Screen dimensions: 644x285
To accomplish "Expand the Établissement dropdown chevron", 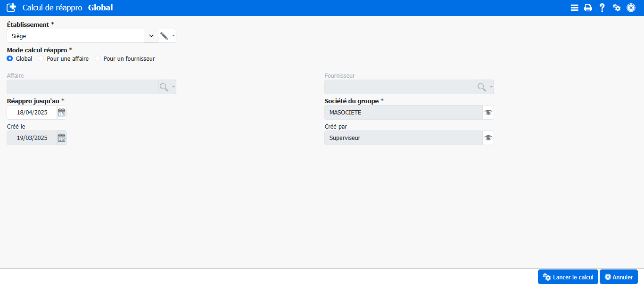I will tap(151, 36).
